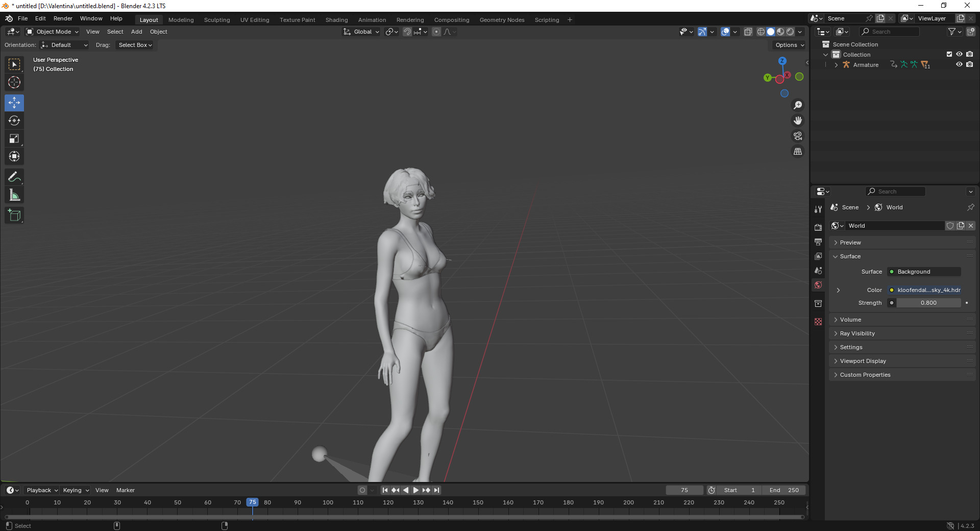Viewport: 980px width, 531px height.
Task: Toggle proportional editing
Action: [436, 32]
